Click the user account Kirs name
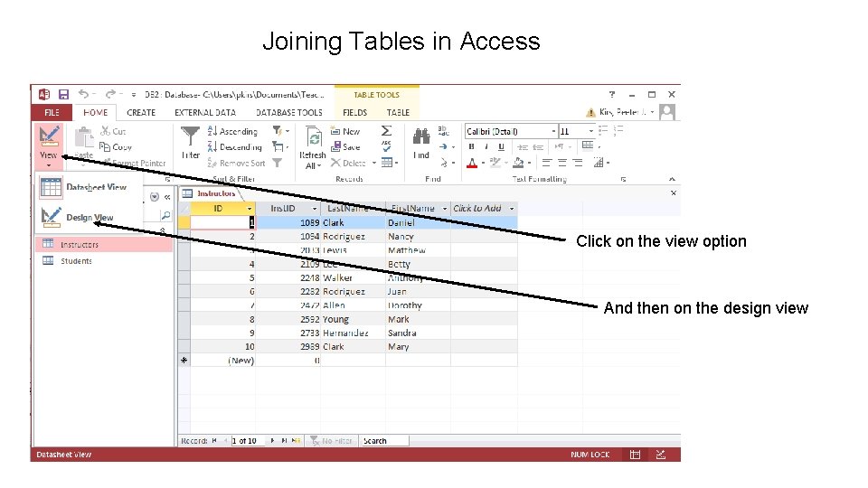The image size is (868, 488). click(x=622, y=112)
